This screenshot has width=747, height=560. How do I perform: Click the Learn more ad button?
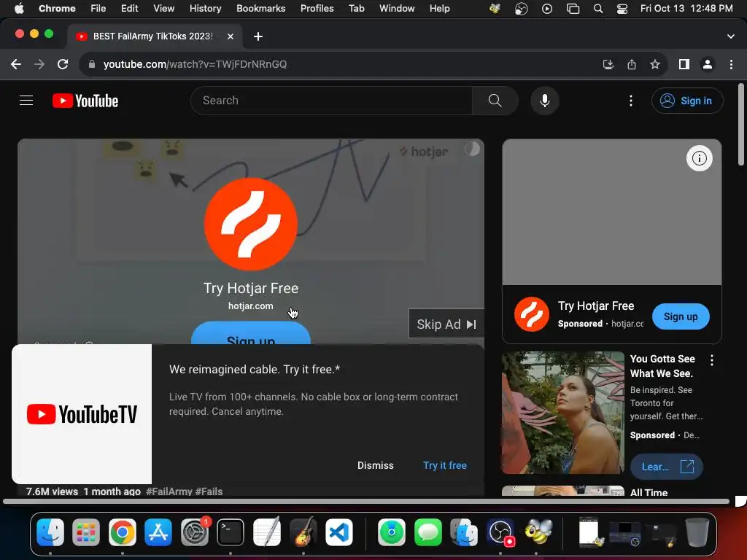coord(667,467)
